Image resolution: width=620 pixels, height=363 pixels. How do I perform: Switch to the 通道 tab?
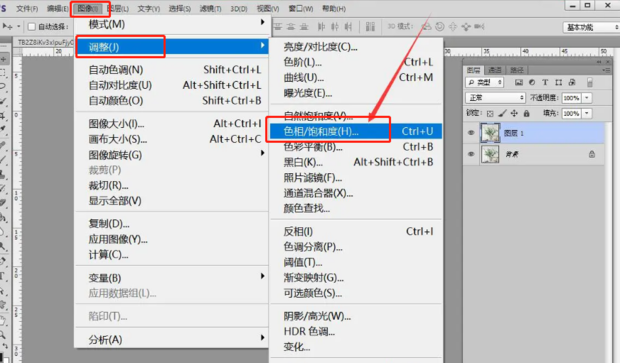[495, 70]
